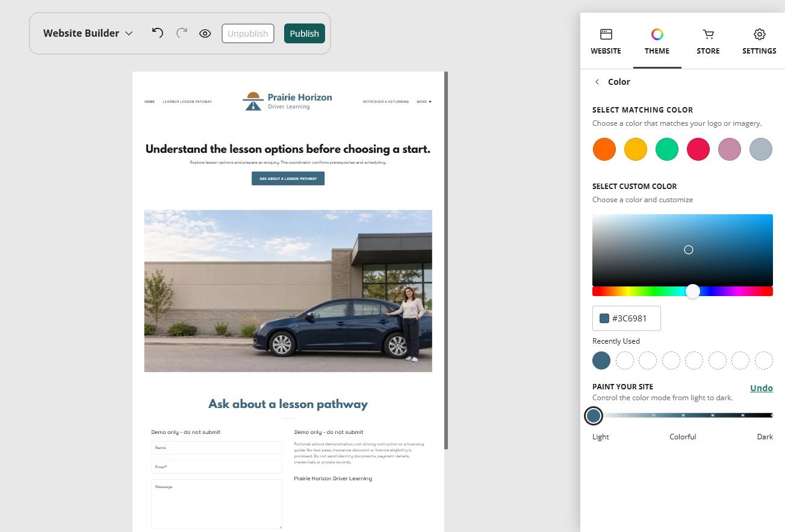The image size is (785, 532).
Task: Select the orange matching color
Action: 604,149
